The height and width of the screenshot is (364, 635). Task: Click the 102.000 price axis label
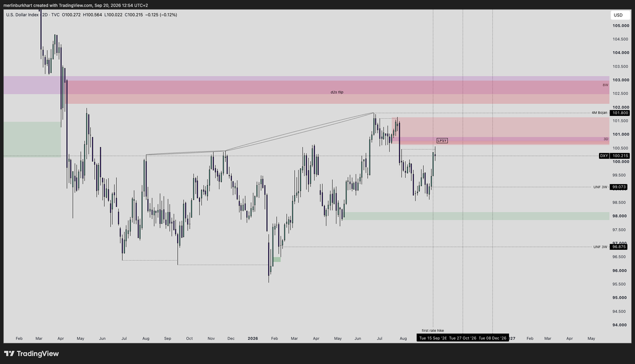(621, 107)
